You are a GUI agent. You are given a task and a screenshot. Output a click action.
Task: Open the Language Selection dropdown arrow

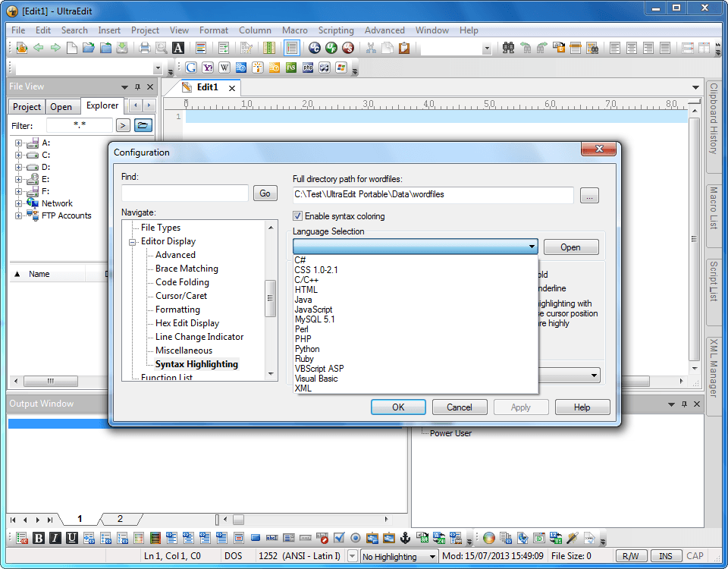532,247
